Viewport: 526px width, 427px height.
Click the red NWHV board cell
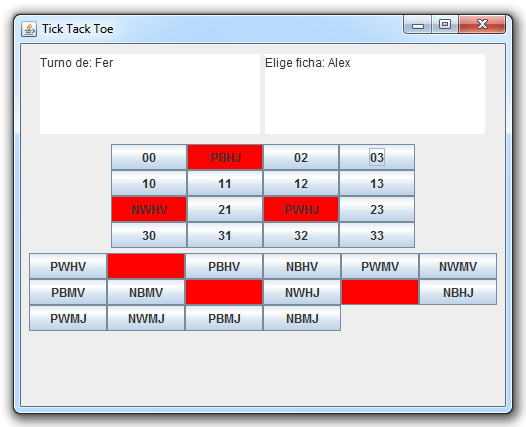point(149,209)
